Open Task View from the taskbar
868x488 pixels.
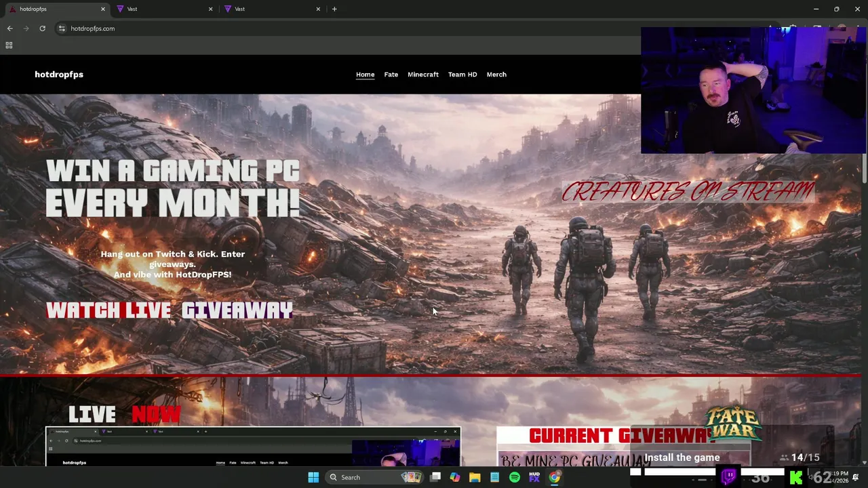[435, 477]
